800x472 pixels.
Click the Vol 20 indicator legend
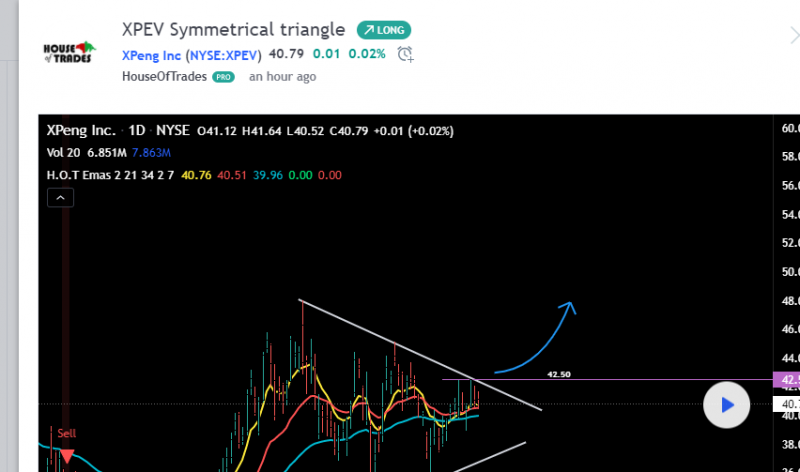click(x=63, y=153)
